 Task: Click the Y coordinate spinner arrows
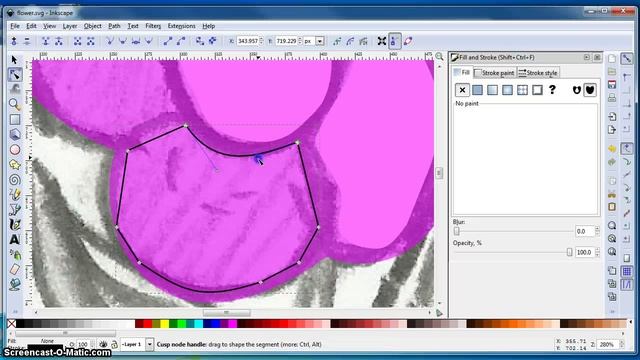300,41
